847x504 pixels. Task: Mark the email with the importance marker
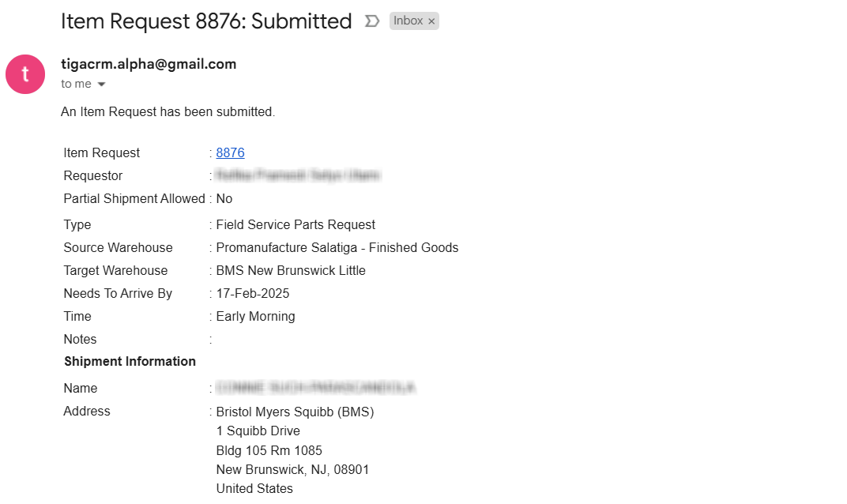371,21
